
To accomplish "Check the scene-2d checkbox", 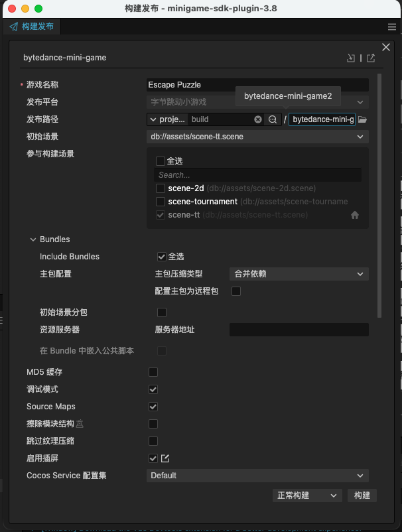I will click(161, 188).
